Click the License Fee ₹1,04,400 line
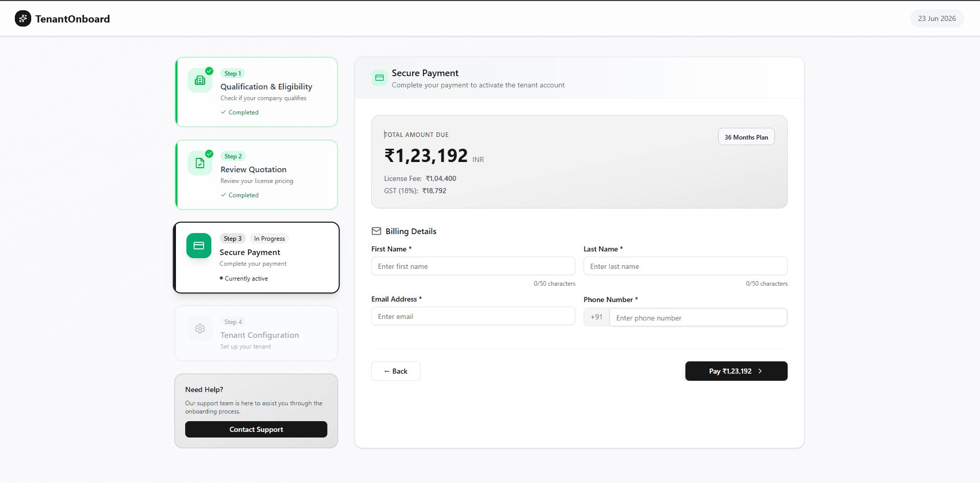This screenshot has width=980, height=483. [420, 178]
